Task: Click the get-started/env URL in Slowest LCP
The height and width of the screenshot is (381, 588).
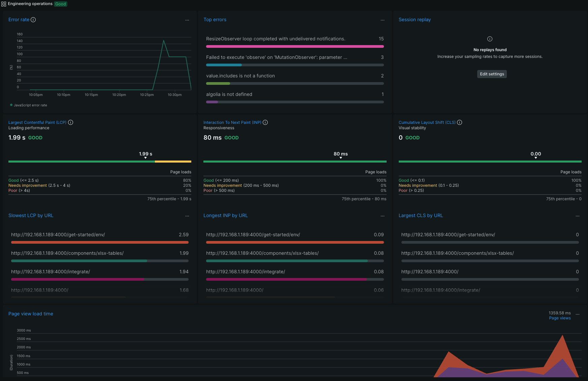Action: point(58,235)
